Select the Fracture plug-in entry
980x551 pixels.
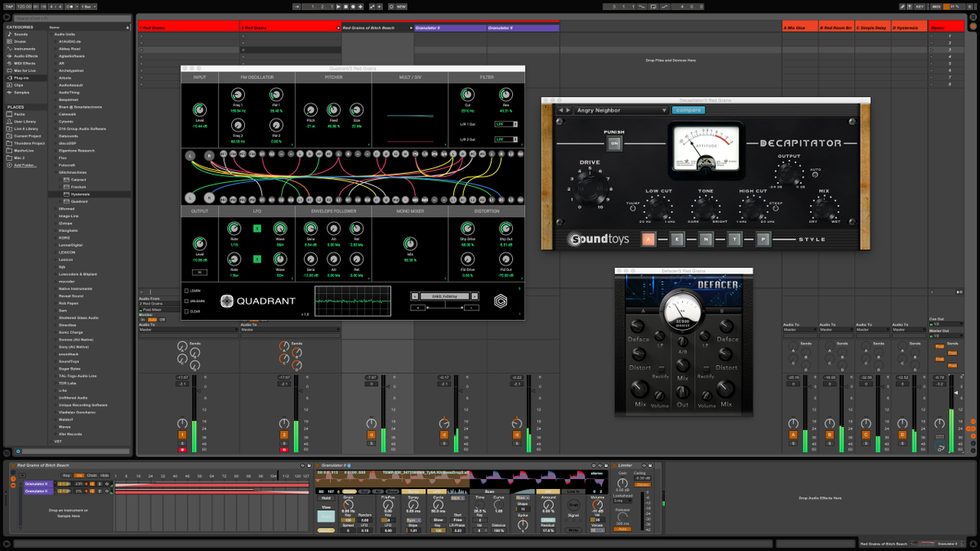[x=78, y=187]
